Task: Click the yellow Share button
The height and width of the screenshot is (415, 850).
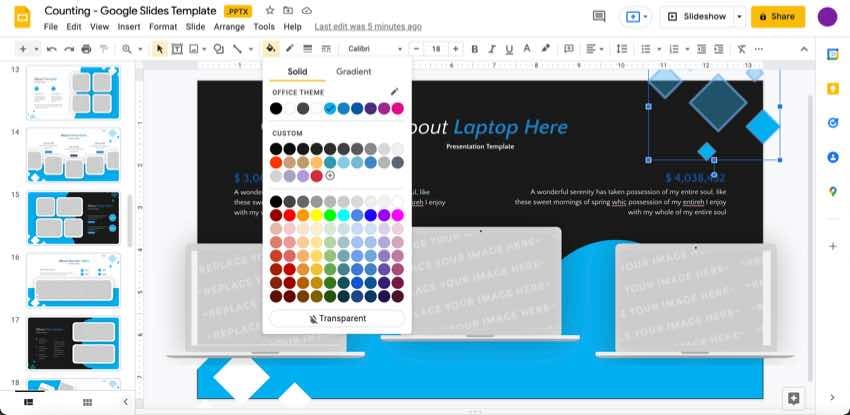Action: click(x=777, y=16)
